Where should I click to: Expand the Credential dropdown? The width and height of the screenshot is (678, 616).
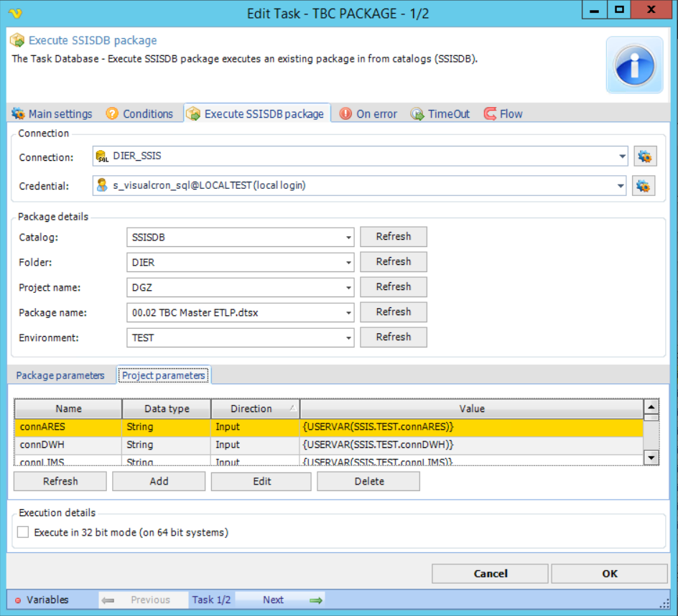(620, 185)
